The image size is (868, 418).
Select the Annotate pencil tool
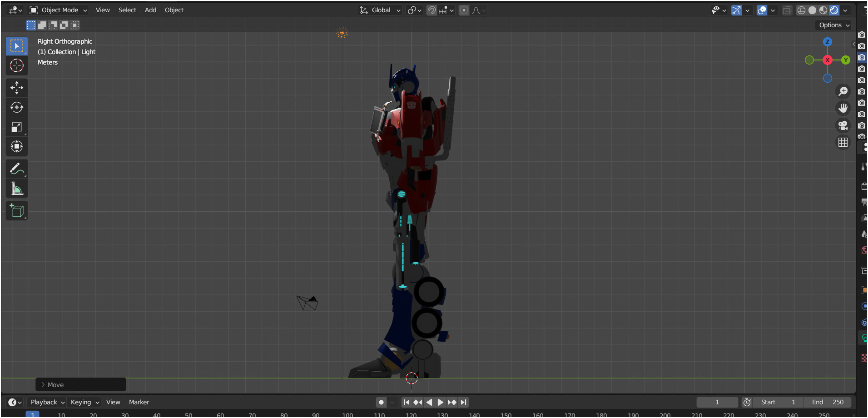tap(17, 169)
